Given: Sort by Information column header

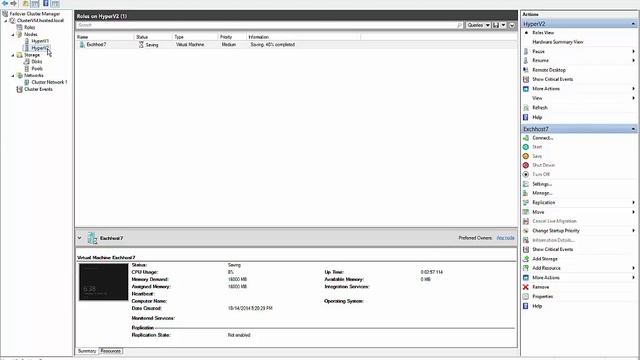Looking at the screenshot, I should tap(259, 37).
